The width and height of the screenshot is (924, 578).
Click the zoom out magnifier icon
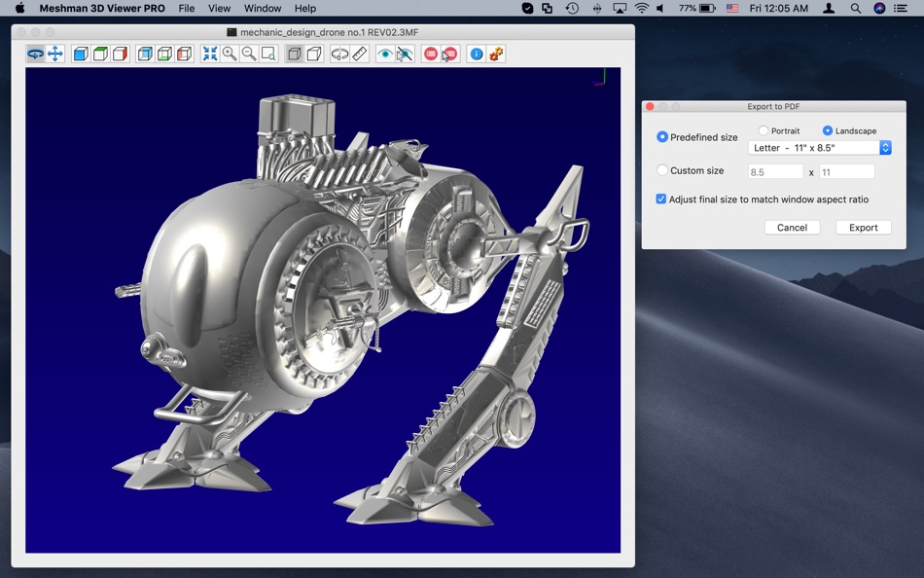(249, 54)
